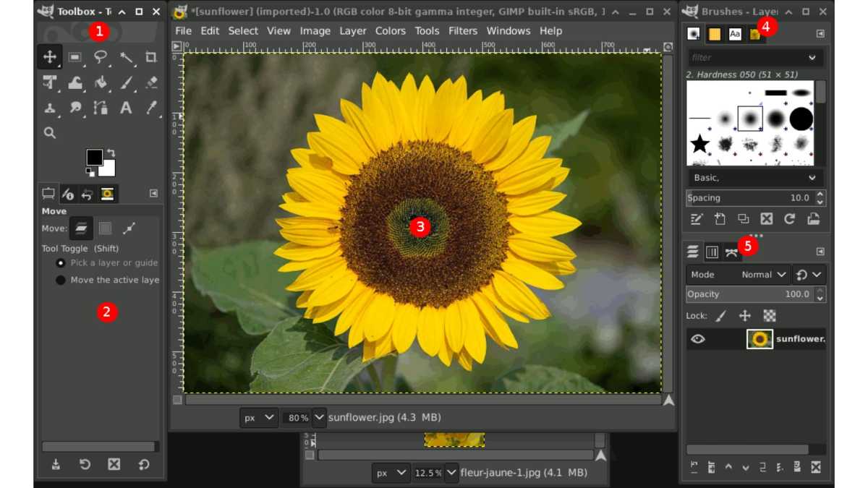
Task: Open the 80% zoom dropdown
Action: click(319, 417)
